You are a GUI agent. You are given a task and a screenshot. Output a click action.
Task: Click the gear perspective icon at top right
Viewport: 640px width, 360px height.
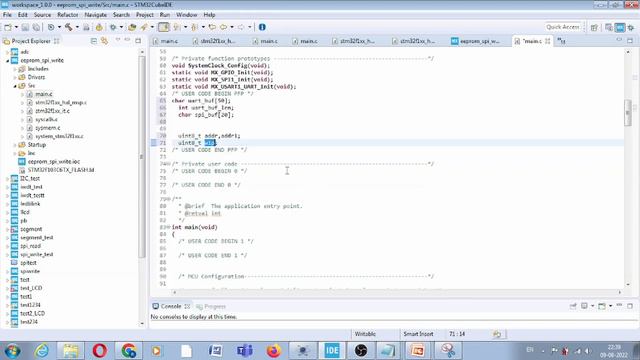[631, 27]
